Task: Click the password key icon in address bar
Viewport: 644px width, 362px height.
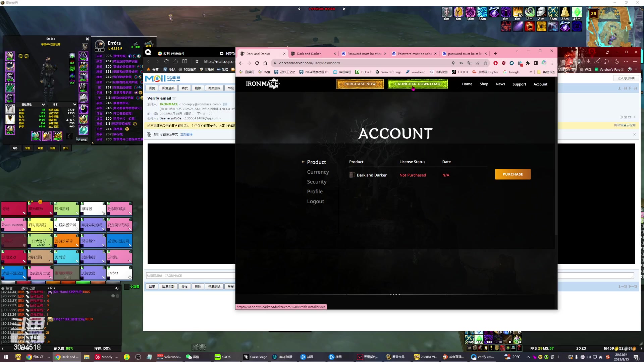Action: click(x=461, y=63)
